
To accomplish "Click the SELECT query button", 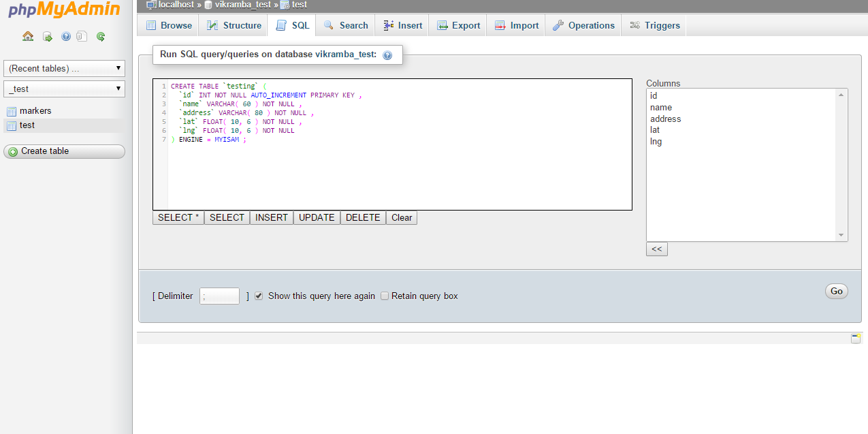I will pos(227,217).
